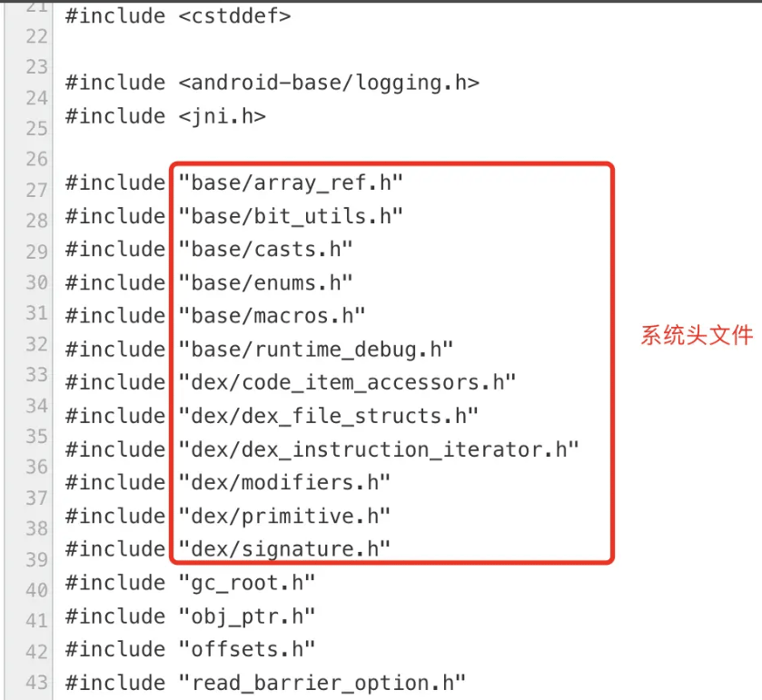
Task: Open the "base/enums.h" include path
Action: click(x=265, y=282)
